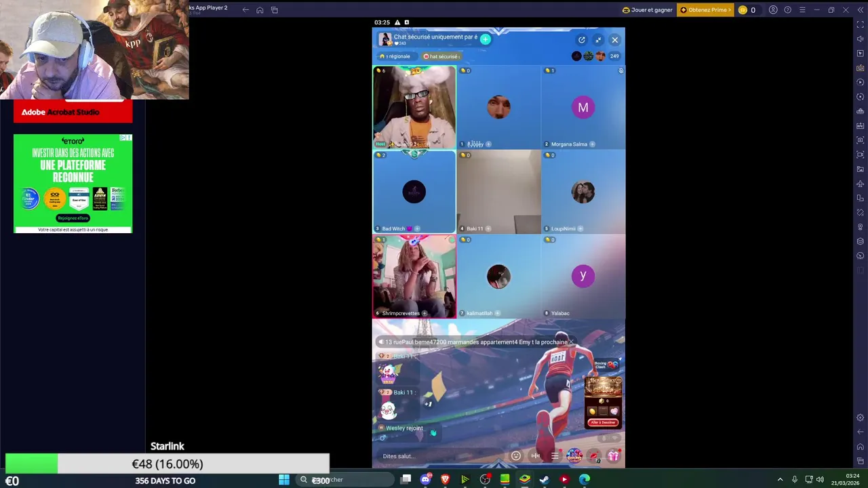Show hidden system tray icons
868x488 pixels.
780,480
